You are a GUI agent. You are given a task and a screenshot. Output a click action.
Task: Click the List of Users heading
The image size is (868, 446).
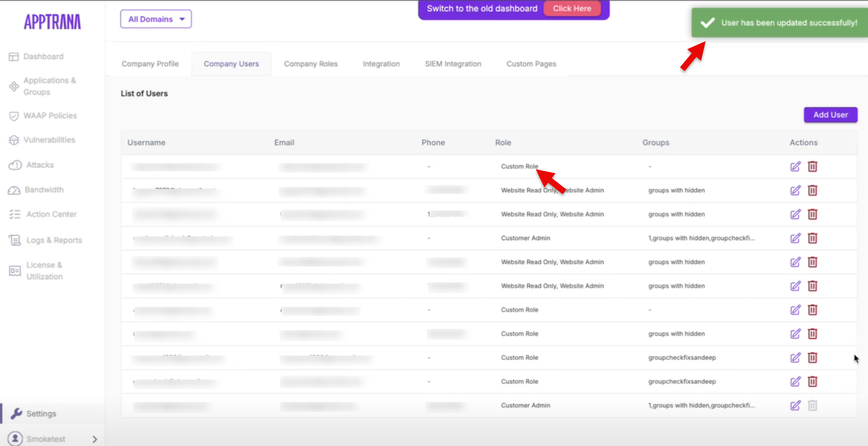point(144,94)
